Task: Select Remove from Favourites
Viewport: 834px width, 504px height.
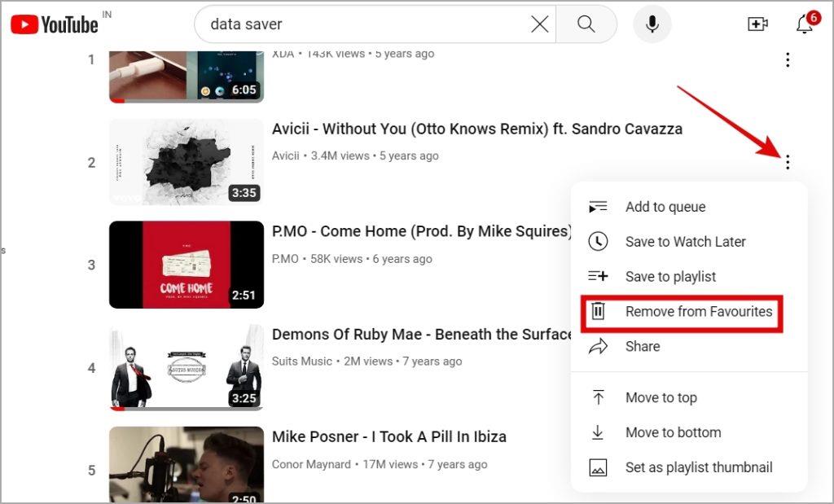Action: click(689, 312)
